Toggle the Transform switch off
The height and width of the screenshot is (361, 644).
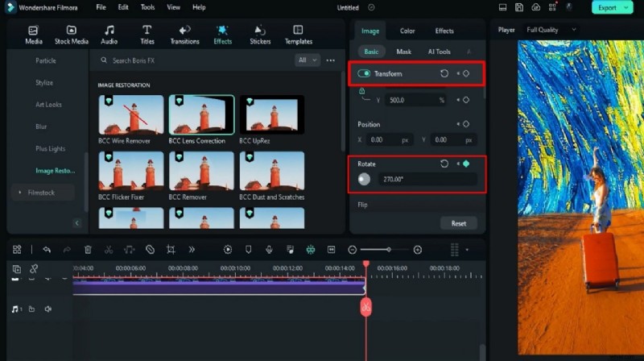click(x=364, y=73)
